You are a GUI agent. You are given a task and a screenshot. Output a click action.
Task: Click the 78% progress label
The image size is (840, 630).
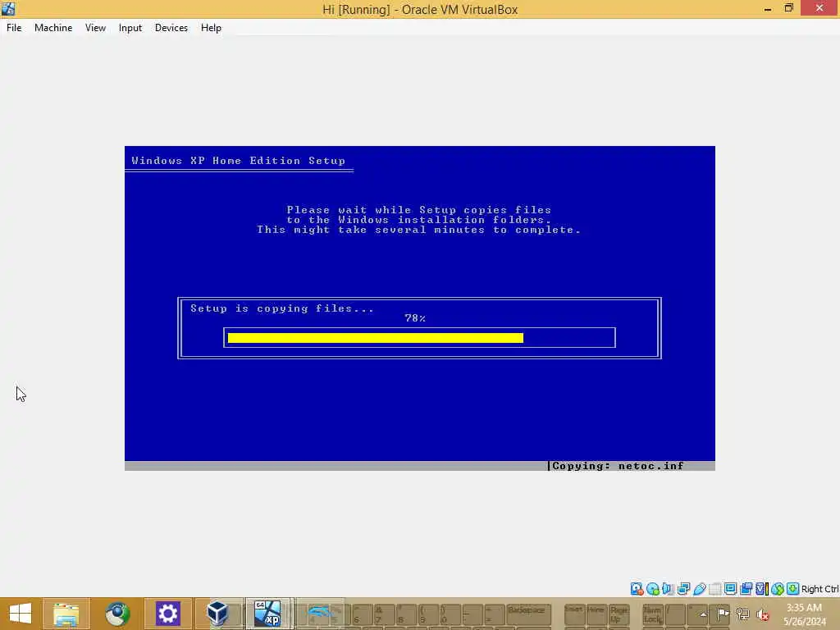414,318
